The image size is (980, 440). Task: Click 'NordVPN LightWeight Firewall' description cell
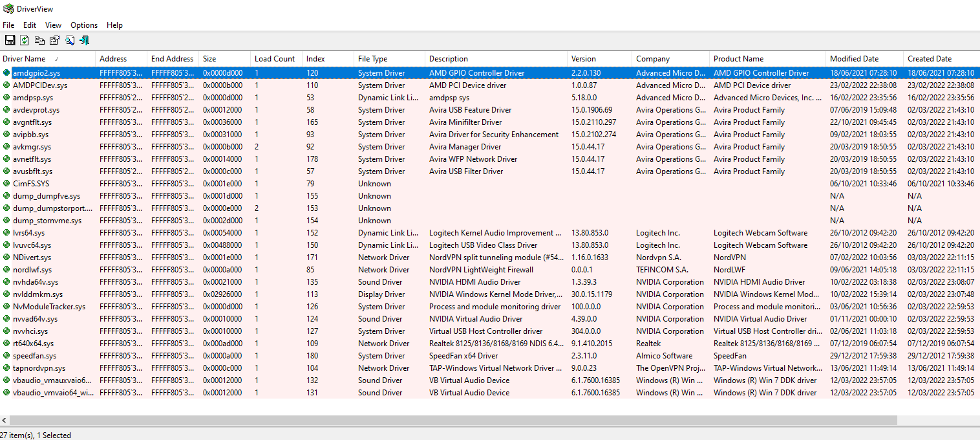pyautogui.click(x=481, y=270)
